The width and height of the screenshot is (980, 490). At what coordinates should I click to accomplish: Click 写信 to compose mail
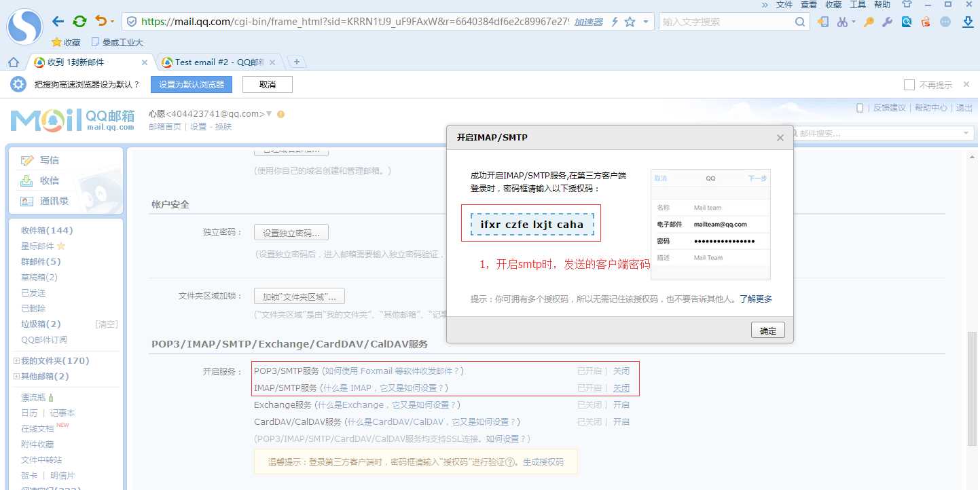[x=49, y=160]
